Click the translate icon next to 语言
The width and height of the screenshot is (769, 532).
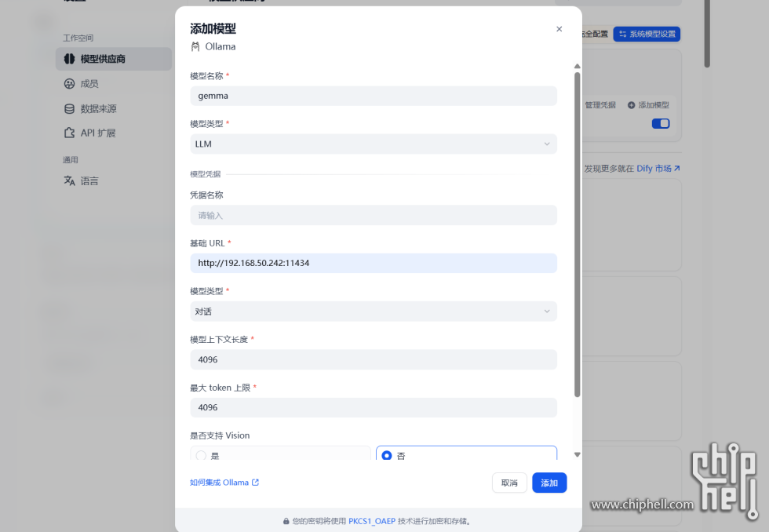[69, 181]
